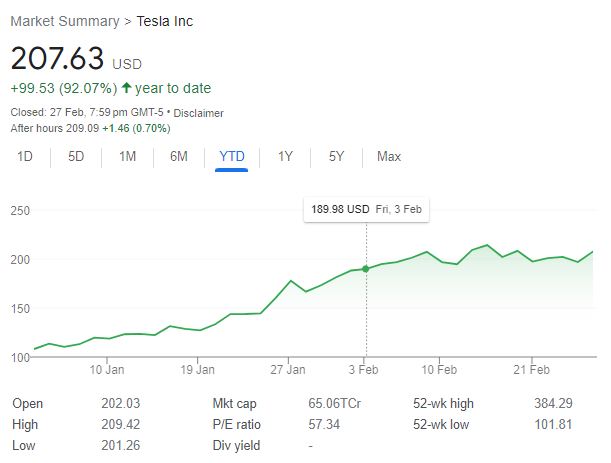Screen dimensions: 611x463
Task: Switch to the 1D time range tab
Action: 26,156
